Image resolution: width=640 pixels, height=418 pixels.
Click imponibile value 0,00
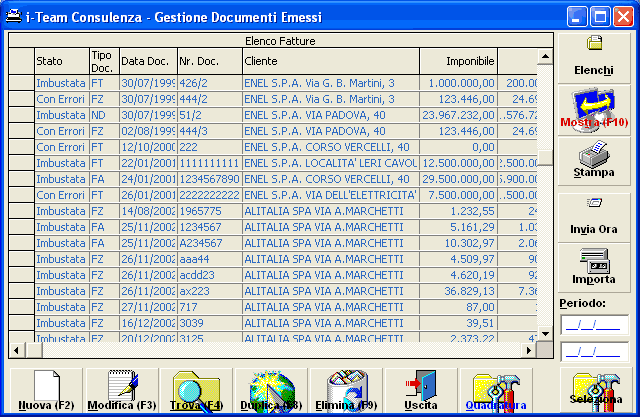(x=458, y=147)
